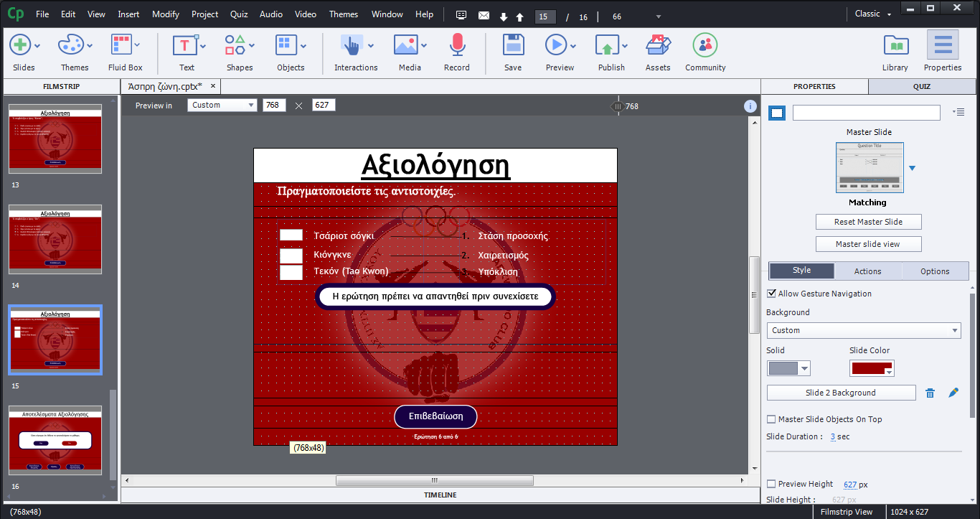
Task: Open the Quiz menu
Action: coord(239,14)
